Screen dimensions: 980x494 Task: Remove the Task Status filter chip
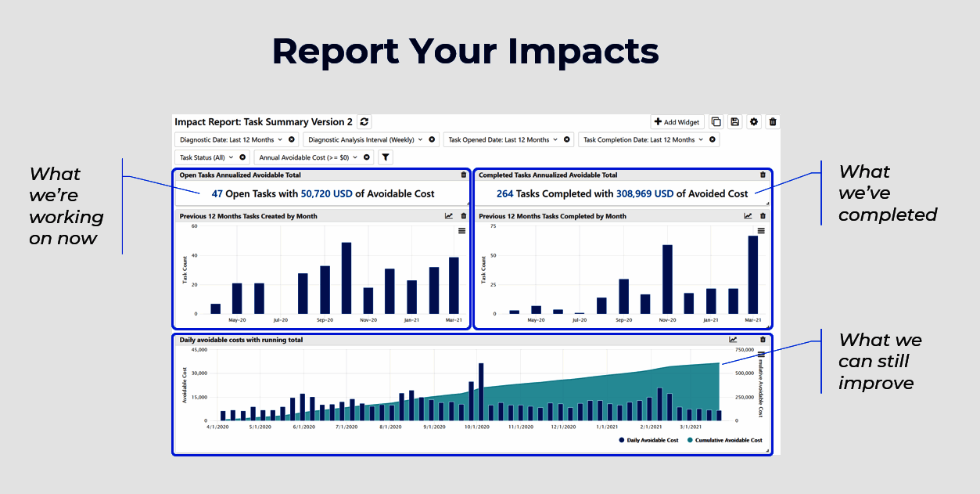(x=242, y=157)
